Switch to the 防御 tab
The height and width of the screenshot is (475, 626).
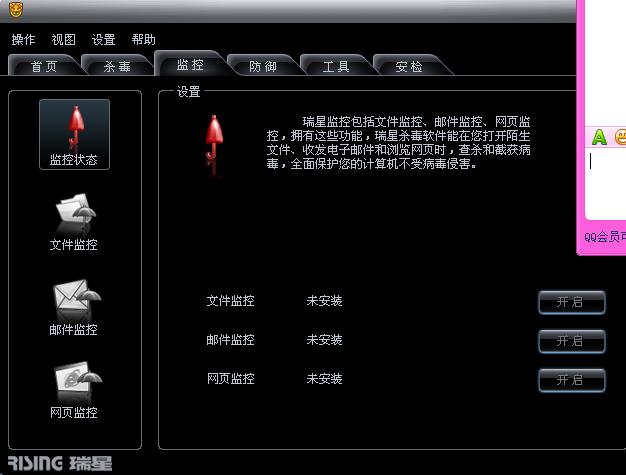263,66
